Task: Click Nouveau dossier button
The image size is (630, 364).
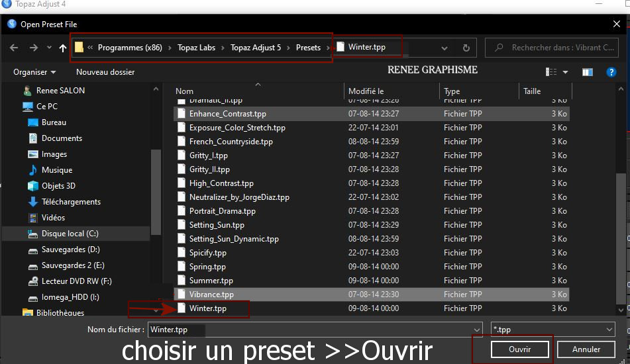Action: pyautogui.click(x=105, y=72)
